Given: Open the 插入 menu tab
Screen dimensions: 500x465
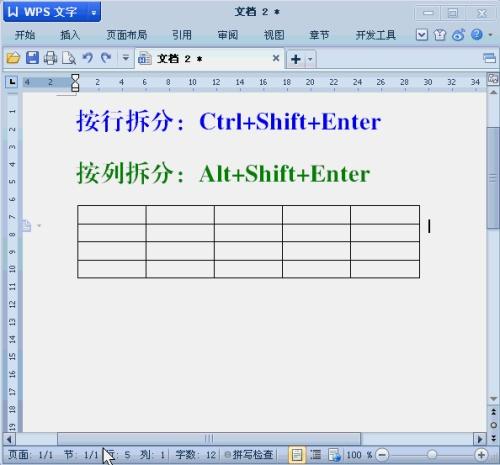Looking at the screenshot, I should [70, 35].
